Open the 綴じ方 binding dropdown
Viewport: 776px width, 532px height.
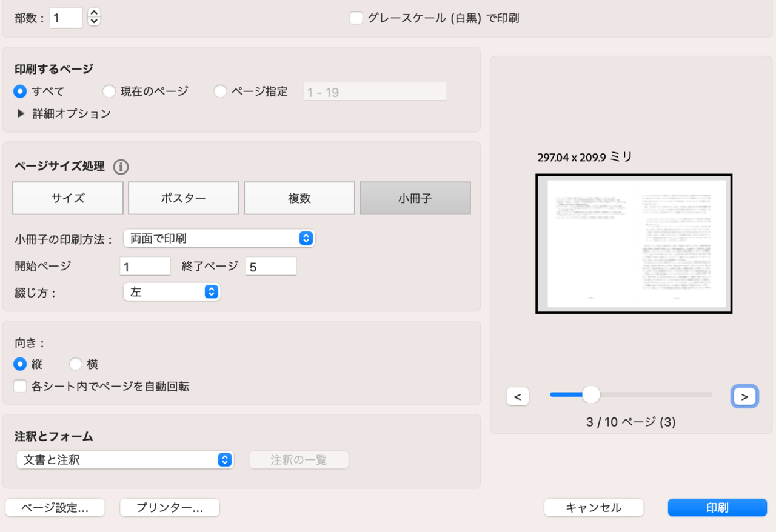(172, 292)
